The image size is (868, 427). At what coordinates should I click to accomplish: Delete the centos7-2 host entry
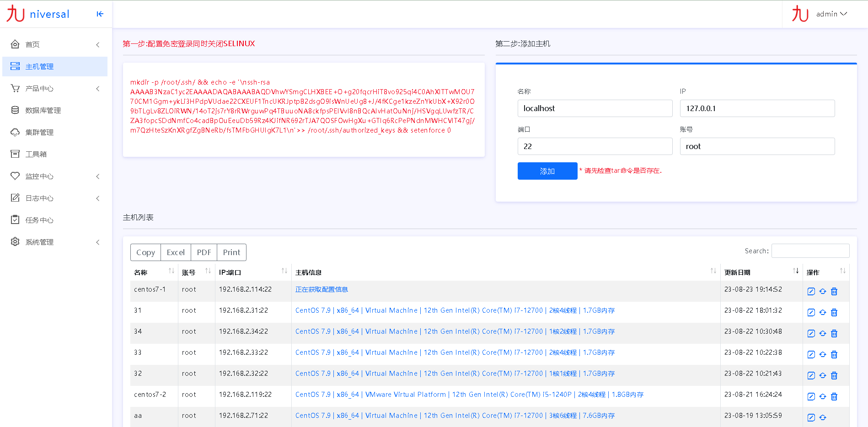[x=834, y=397]
